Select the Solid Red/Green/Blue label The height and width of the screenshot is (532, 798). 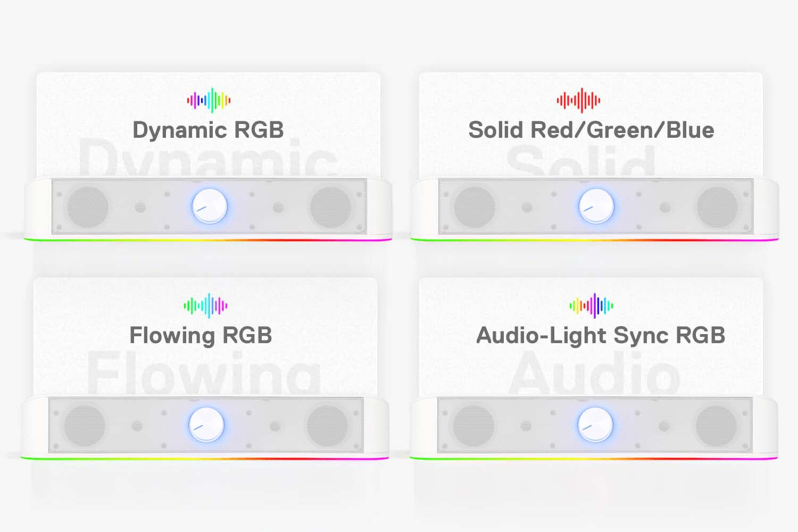(x=591, y=130)
